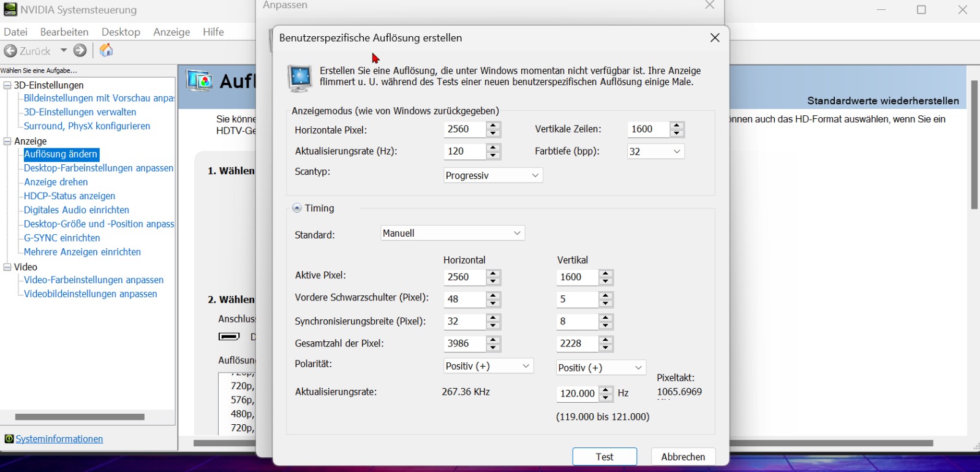Collapse the Anzeige tree node
The height and width of the screenshot is (472, 980).
pyautogui.click(x=7, y=141)
